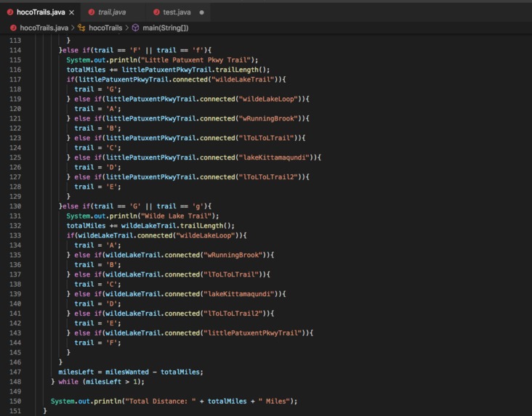Click line number 114 in gutter
The image size is (532, 416).
coord(15,50)
